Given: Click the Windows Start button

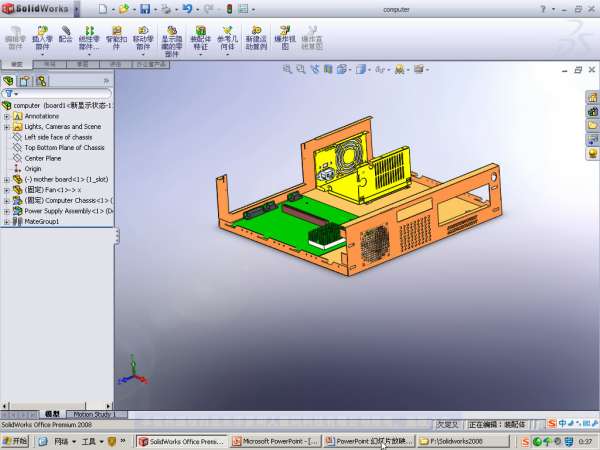Looking at the screenshot, I should pyautogui.click(x=15, y=441).
